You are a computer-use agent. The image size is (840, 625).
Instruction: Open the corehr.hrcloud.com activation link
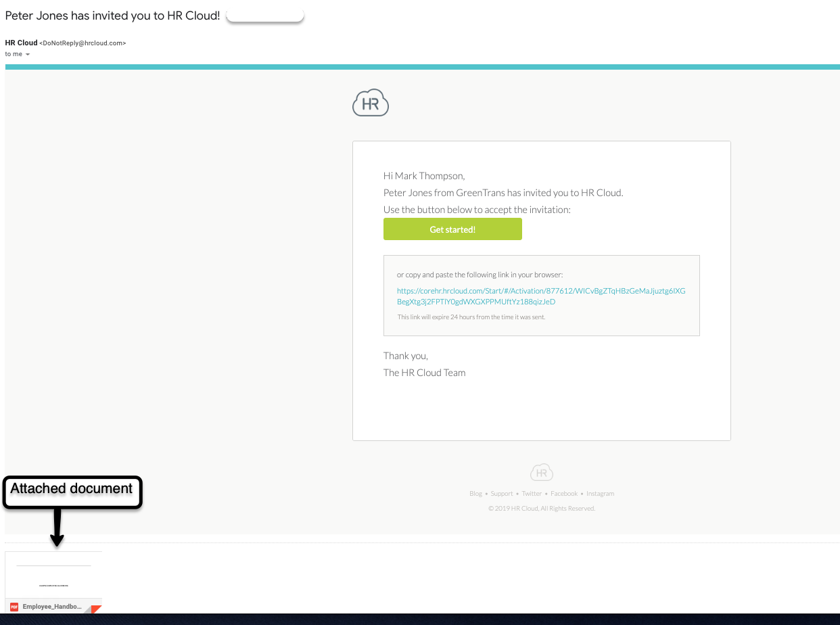540,296
